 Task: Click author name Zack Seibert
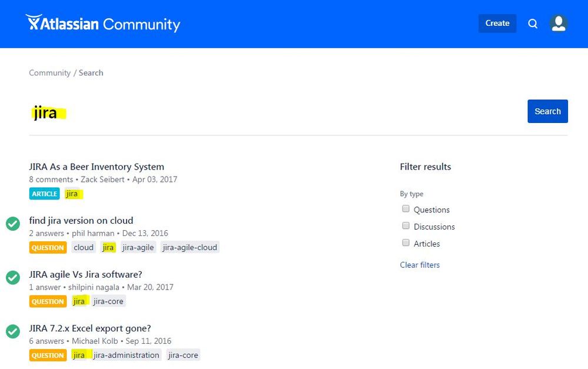coord(102,179)
